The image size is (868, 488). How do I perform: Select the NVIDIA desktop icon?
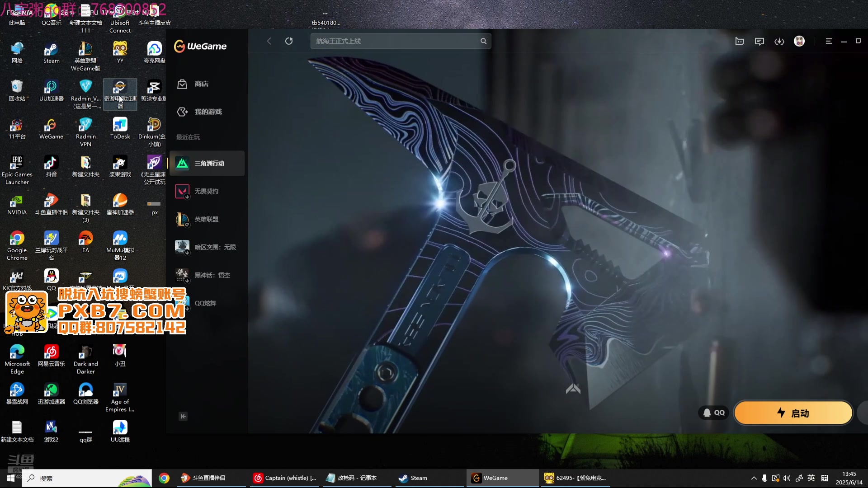pos(17,205)
